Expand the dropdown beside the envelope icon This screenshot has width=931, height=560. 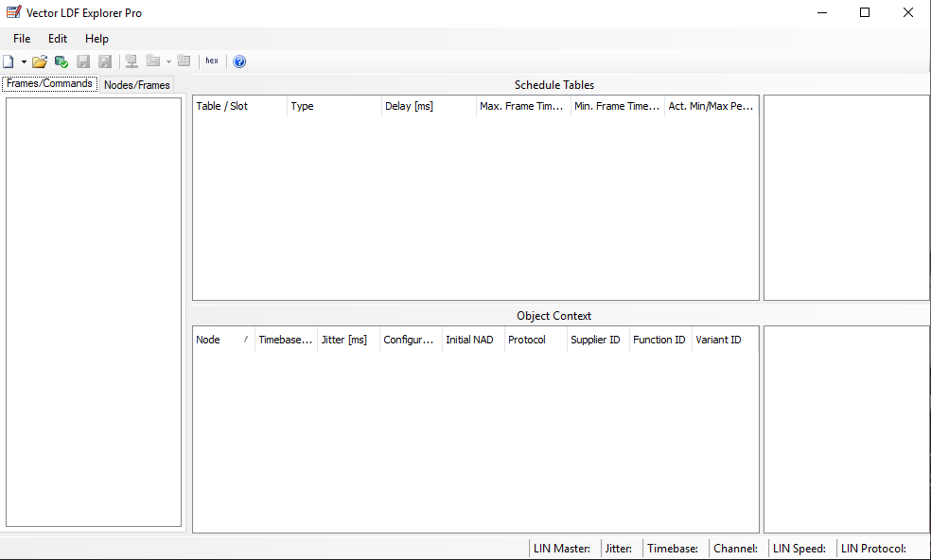click(168, 61)
